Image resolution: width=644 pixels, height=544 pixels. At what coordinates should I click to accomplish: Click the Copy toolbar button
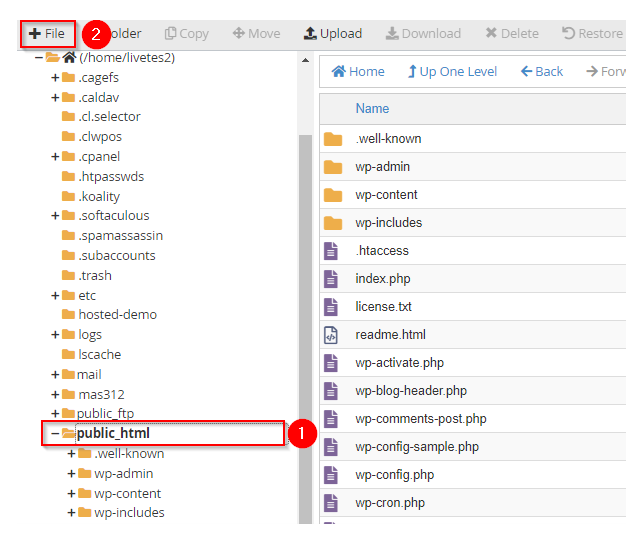point(186,34)
